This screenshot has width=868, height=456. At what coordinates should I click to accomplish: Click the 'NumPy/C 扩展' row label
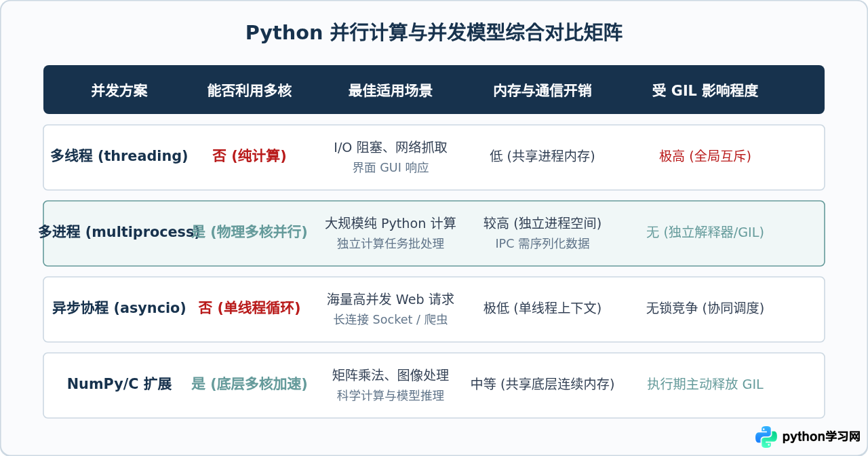click(x=119, y=384)
